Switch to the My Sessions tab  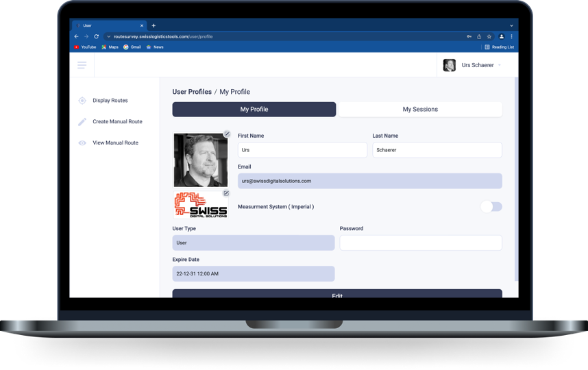point(420,110)
